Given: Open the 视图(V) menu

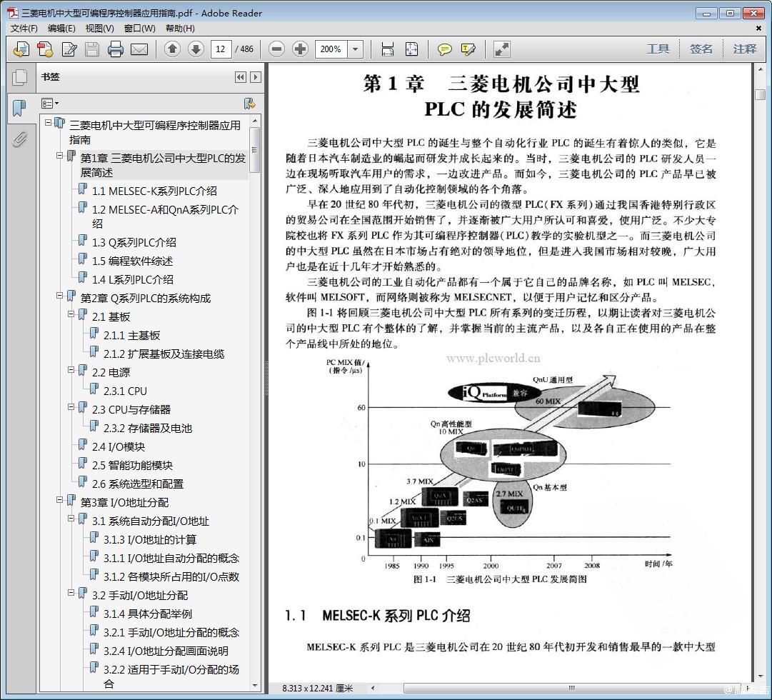Looking at the screenshot, I should (99, 29).
